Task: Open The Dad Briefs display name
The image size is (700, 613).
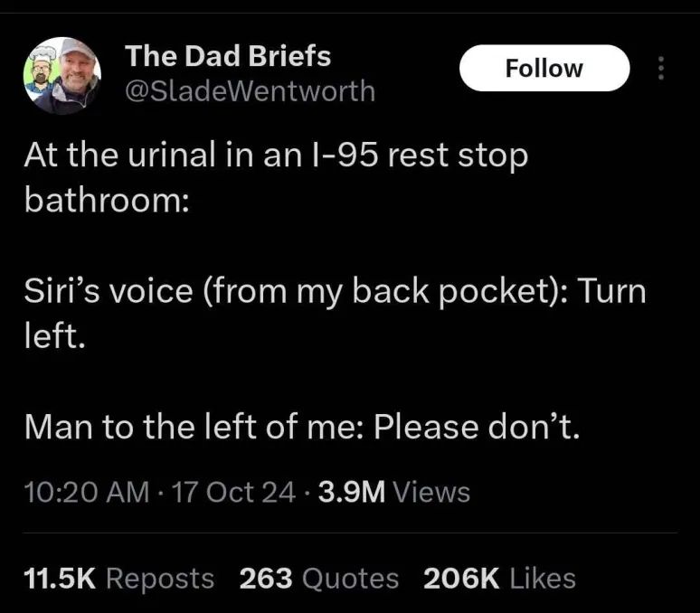Action: pyautogui.click(x=228, y=56)
